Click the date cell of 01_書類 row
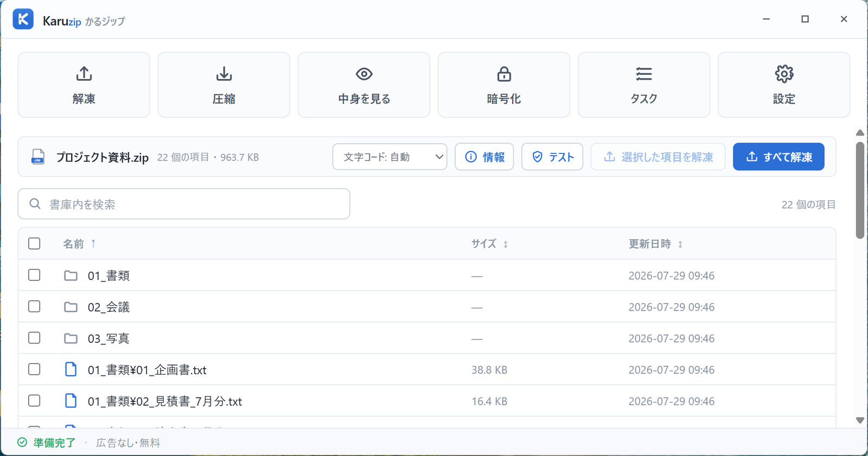868x456 pixels. 671,275
